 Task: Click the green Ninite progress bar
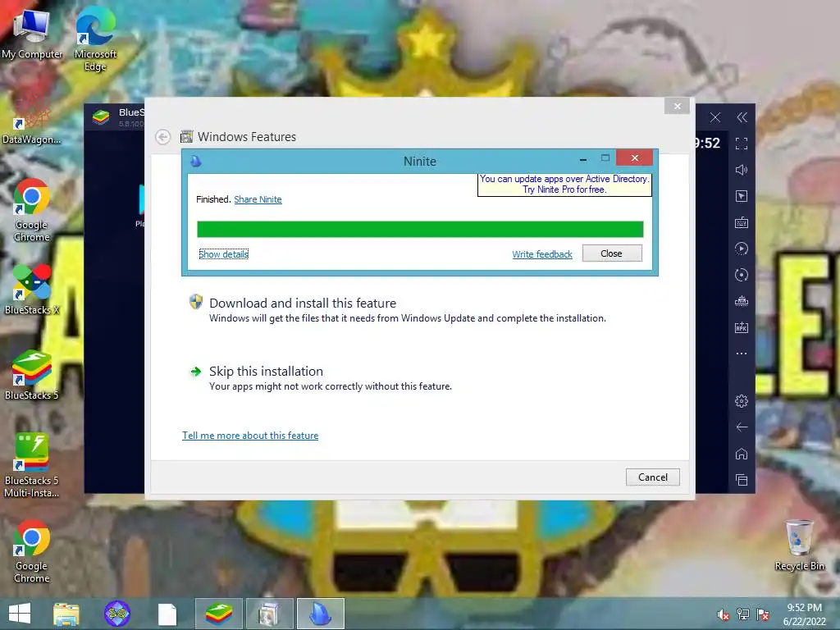420,229
